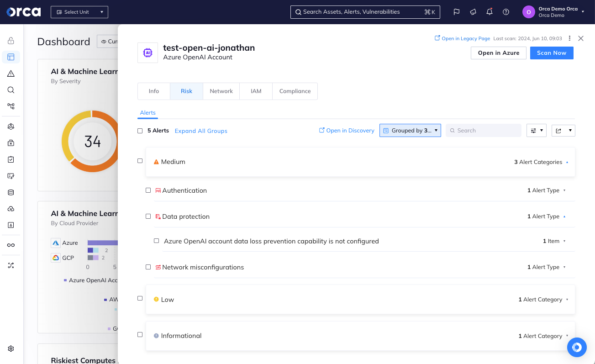Expand Authentication 1 Alert Type arrow

click(x=564, y=190)
